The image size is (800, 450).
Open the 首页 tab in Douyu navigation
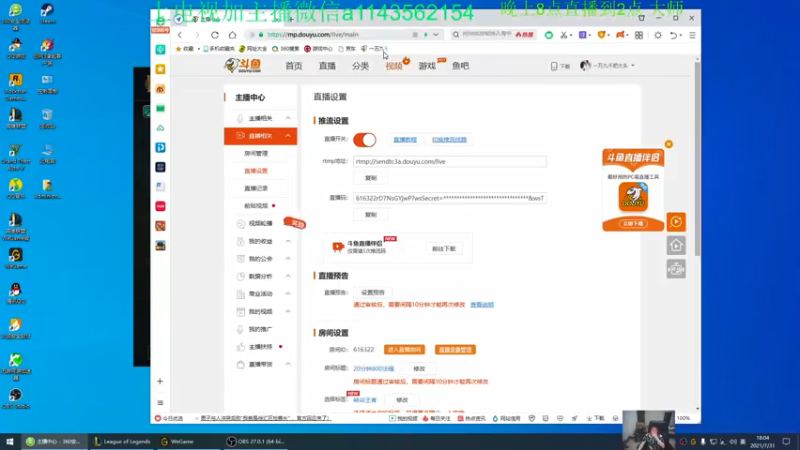coord(293,66)
